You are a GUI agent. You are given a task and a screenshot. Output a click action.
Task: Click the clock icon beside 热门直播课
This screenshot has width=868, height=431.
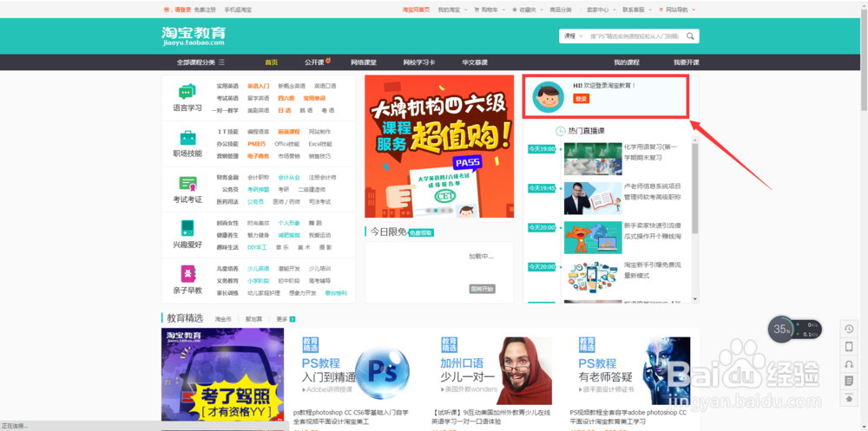coord(560,131)
